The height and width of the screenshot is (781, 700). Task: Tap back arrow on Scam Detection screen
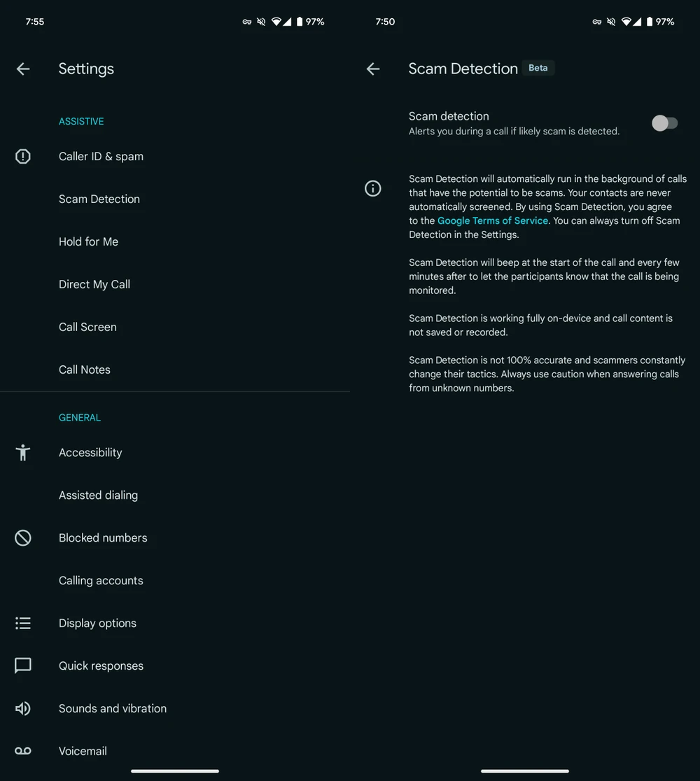373,69
